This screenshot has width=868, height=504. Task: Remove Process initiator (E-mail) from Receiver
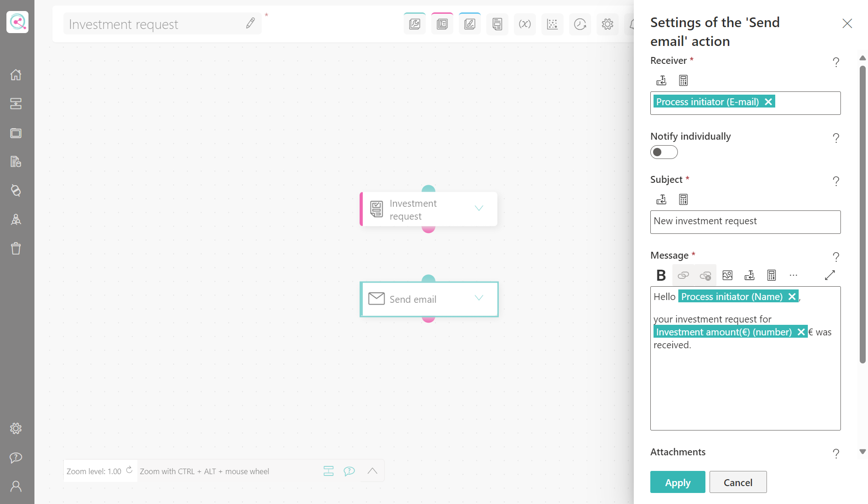click(x=768, y=102)
